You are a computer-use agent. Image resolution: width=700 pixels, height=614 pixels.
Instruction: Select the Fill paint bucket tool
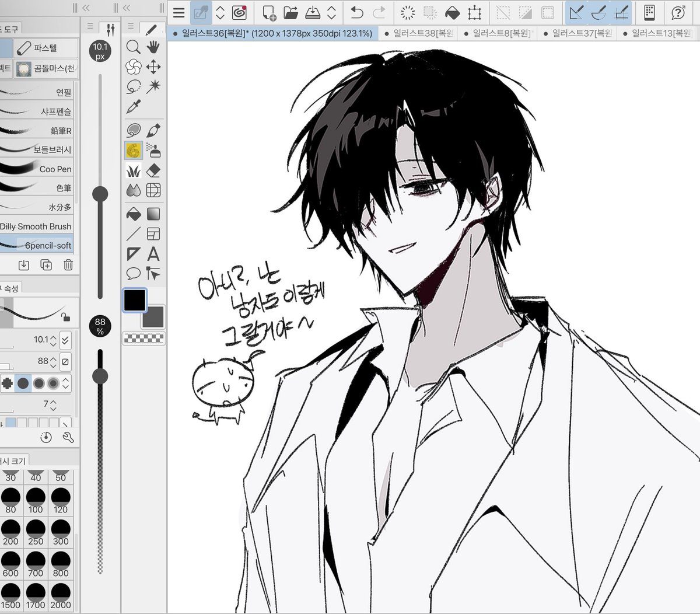pyautogui.click(x=134, y=214)
